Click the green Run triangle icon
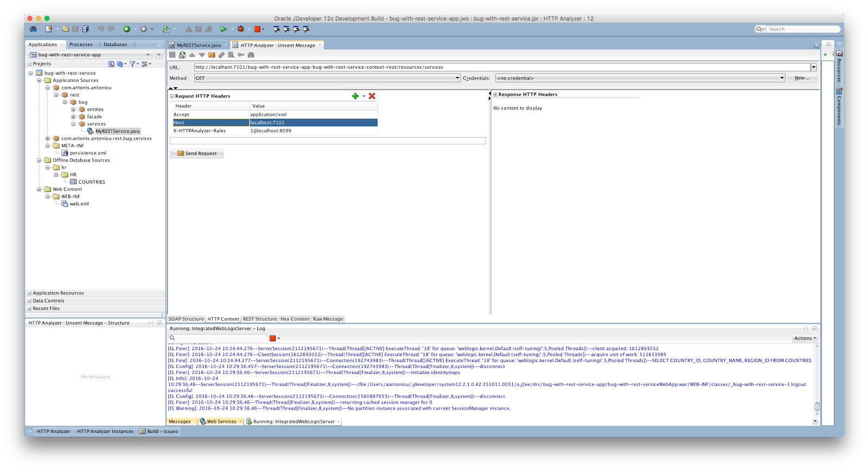The image size is (868, 471). (x=224, y=29)
